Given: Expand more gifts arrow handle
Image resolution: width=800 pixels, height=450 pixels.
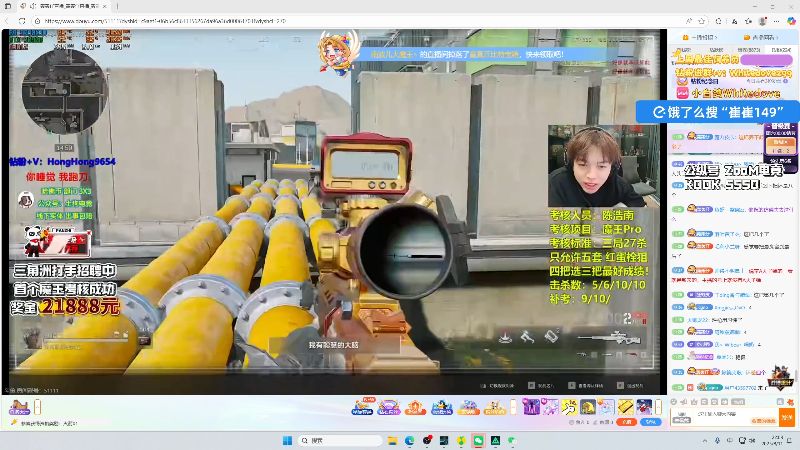Looking at the screenshot, I should (659, 407).
